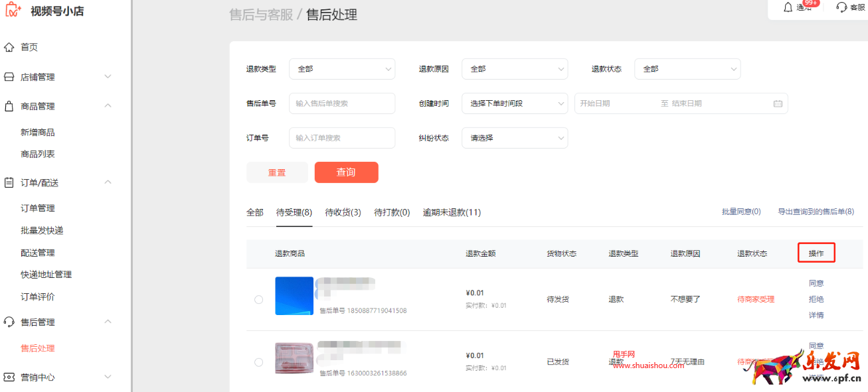Open the 退款类型 dropdown
The image size is (868, 392).
pos(341,68)
